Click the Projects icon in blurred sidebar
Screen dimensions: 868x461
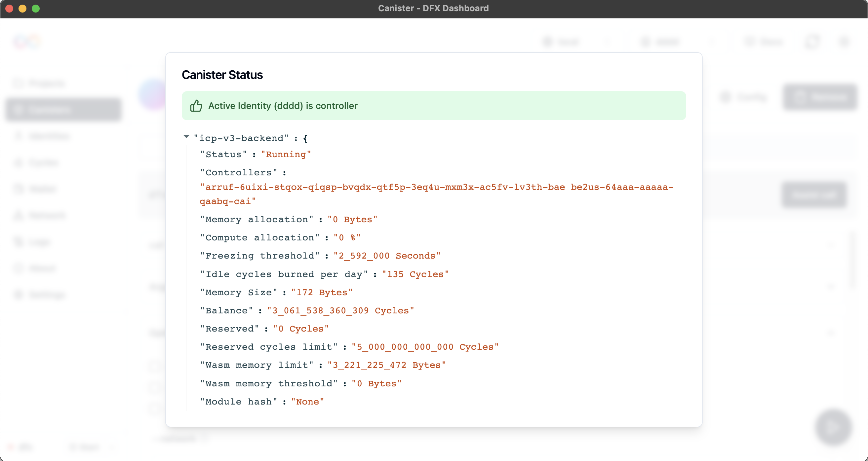[x=19, y=83]
